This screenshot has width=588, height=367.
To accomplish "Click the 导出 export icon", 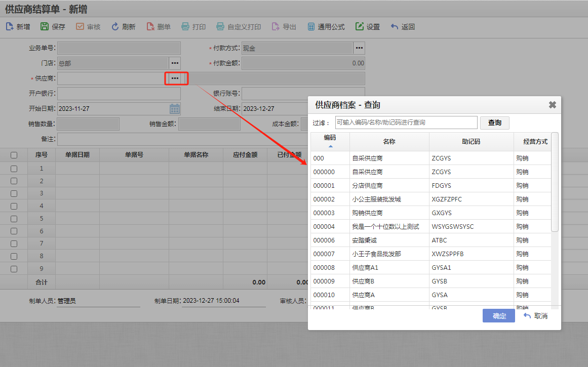I will pos(276,27).
